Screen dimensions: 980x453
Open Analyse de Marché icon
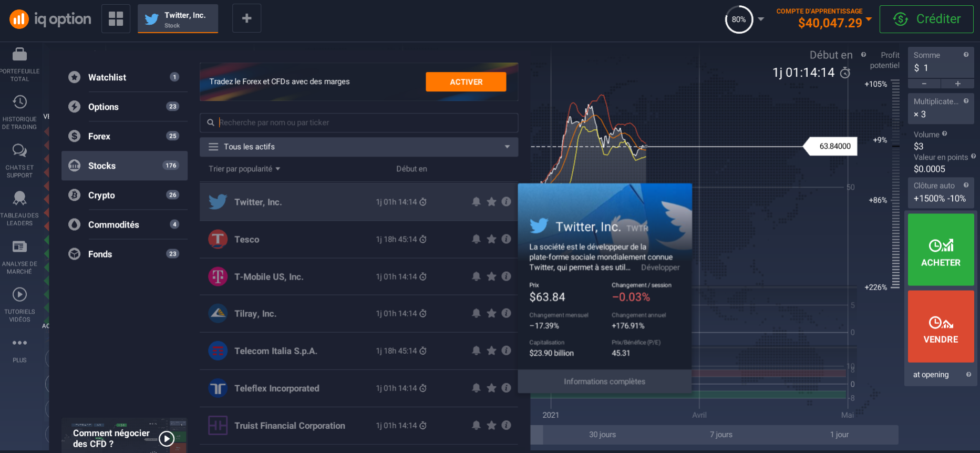pyautogui.click(x=19, y=246)
